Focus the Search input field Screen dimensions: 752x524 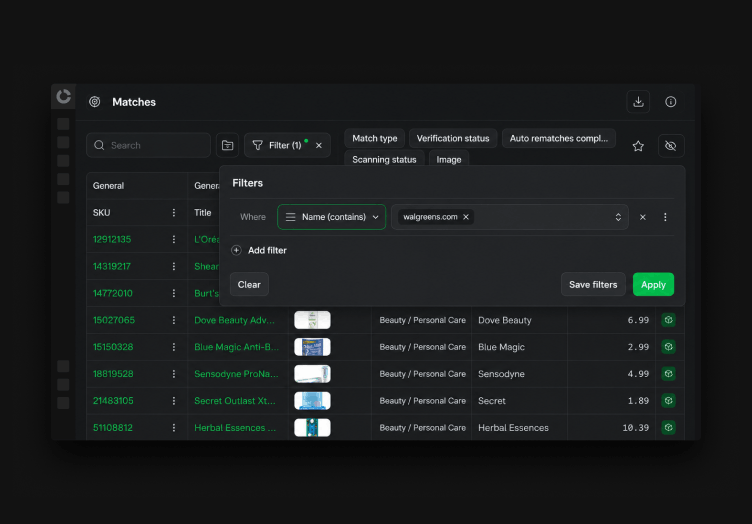pyautogui.click(x=148, y=145)
